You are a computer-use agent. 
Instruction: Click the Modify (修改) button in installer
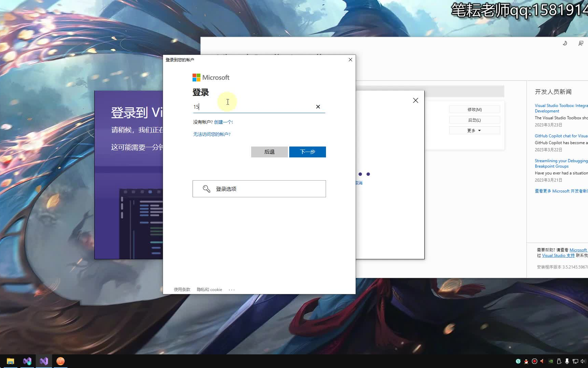tap(475, 109)
